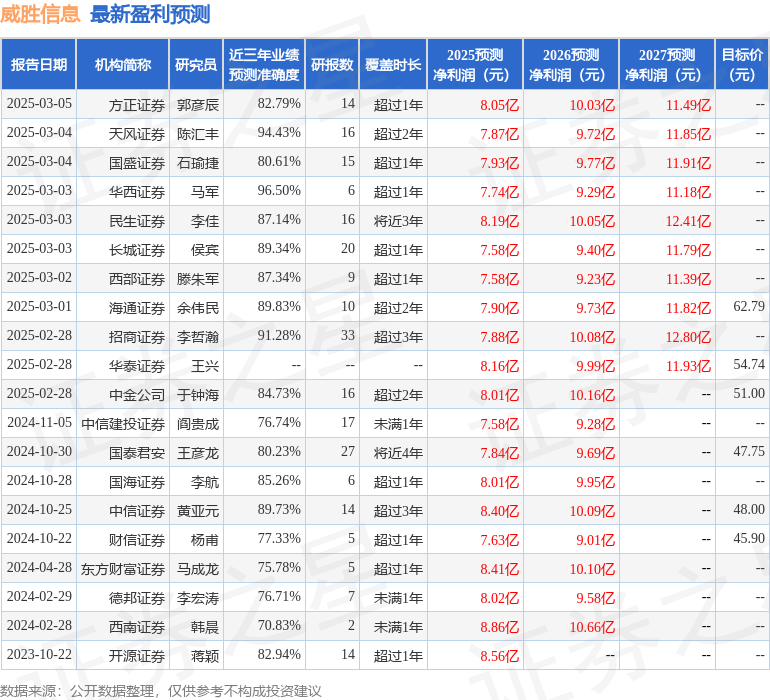This screenshot has width=770, height=700.
Task: Click the 2026预测净利润 header
Action: [571, 64]
